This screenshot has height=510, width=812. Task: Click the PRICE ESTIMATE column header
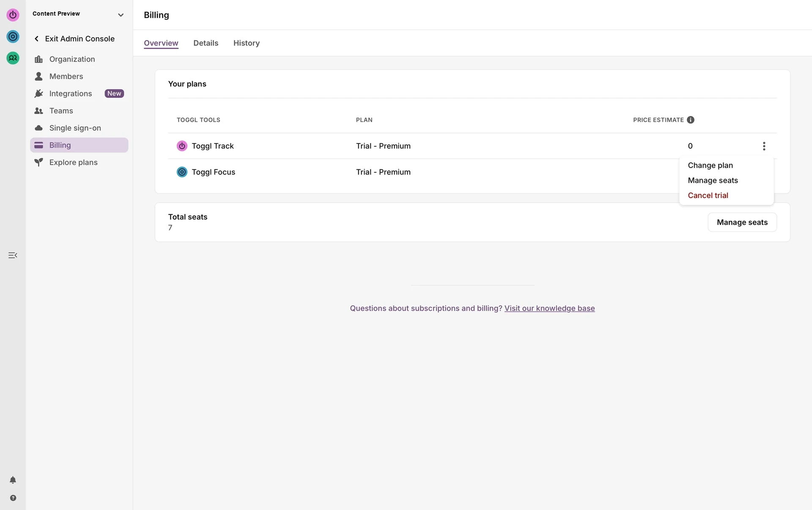coord(658,120)
